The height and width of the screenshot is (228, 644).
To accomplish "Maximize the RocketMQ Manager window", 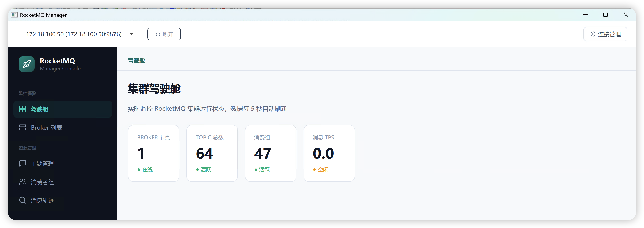I will coord(605,15).
